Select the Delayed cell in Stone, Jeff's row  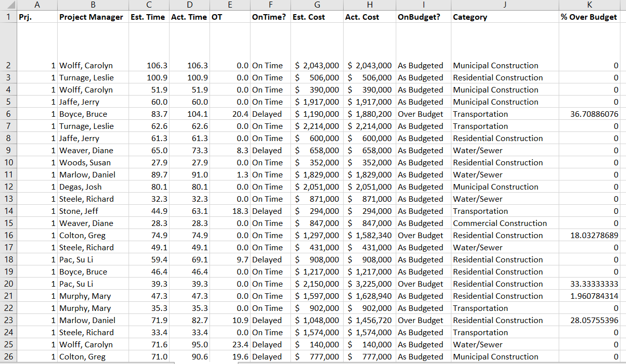pos(270,211)
